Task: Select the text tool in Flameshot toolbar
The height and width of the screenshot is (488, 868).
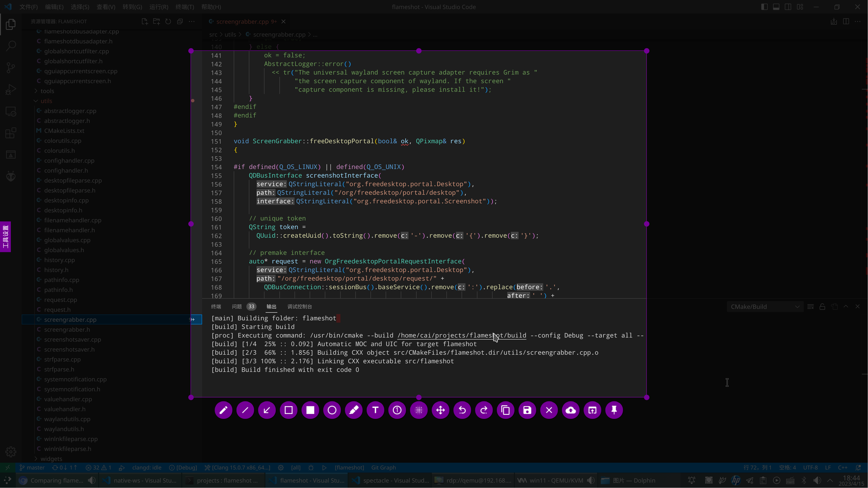Action: point(375,410)
